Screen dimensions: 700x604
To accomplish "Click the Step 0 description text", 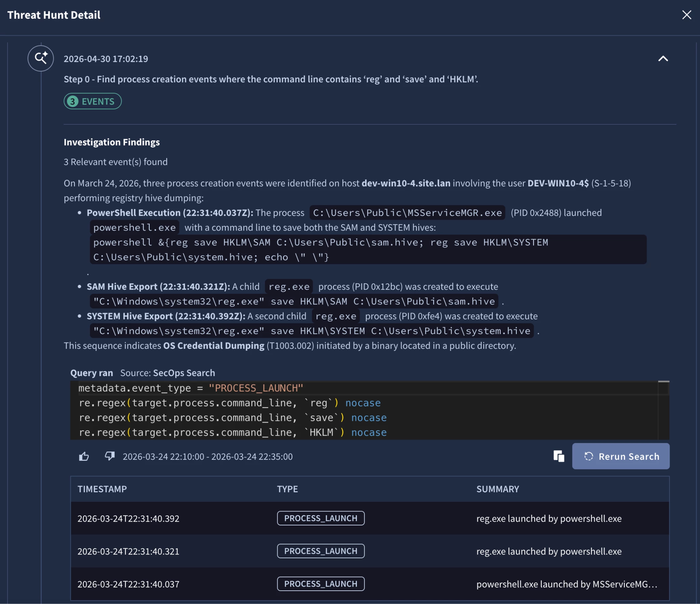I will 271,79.
